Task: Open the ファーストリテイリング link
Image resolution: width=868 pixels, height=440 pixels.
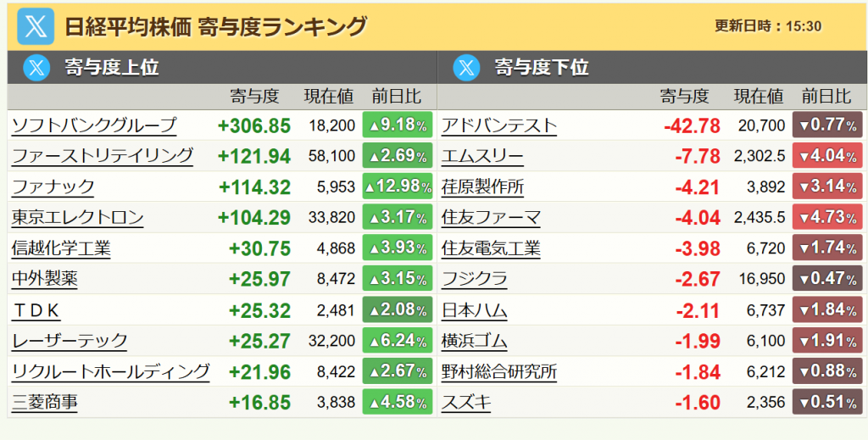Action: [103, 156]
